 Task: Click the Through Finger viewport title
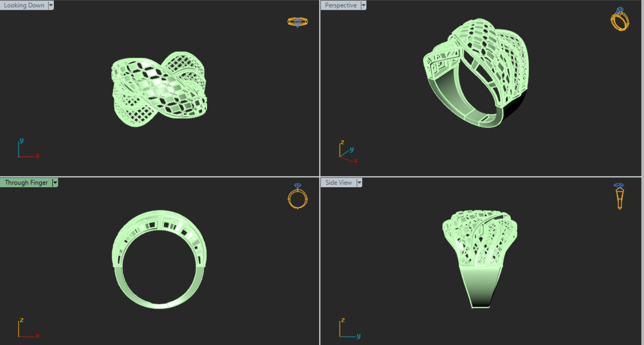coord(26,183)
